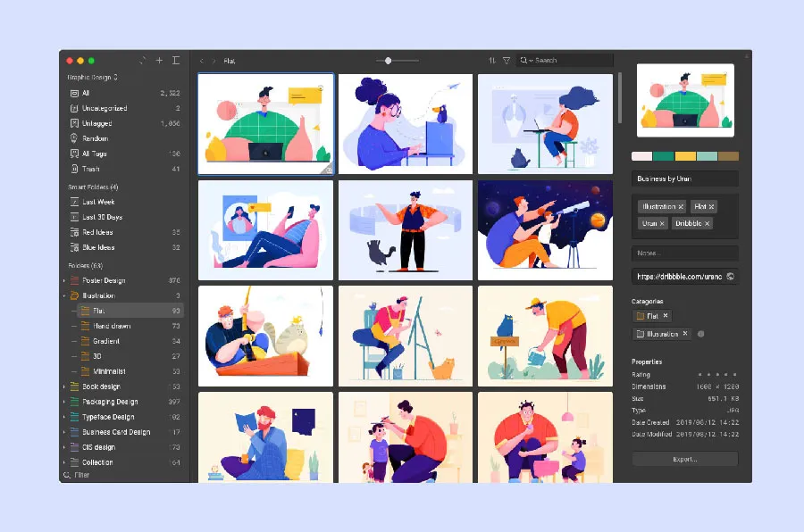
Task: Expand the Packaging Design folder
Action: point(64,401)
